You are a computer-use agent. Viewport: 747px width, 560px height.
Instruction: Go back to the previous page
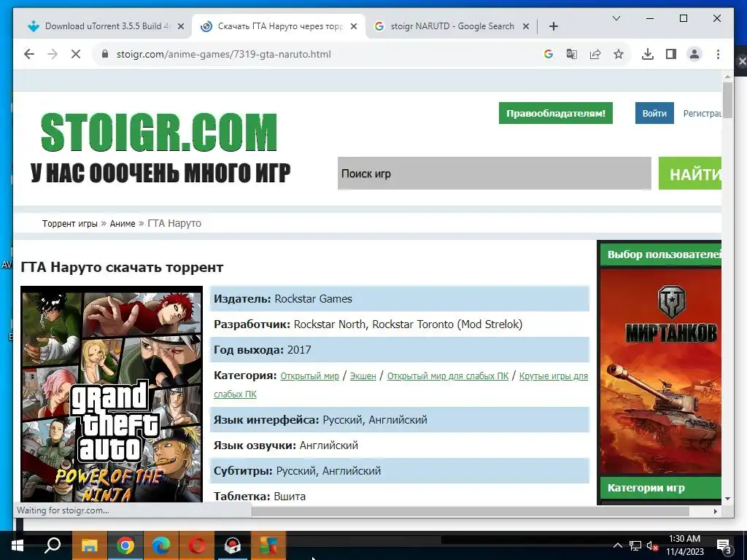(29, 54)
